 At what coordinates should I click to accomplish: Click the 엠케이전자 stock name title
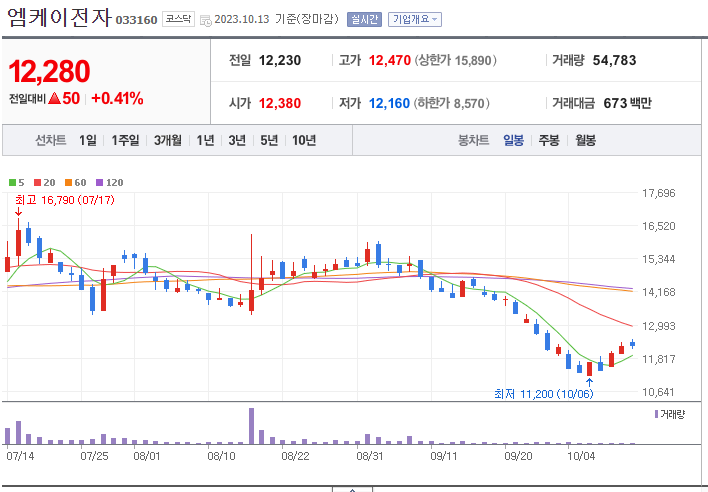(59, 18)
